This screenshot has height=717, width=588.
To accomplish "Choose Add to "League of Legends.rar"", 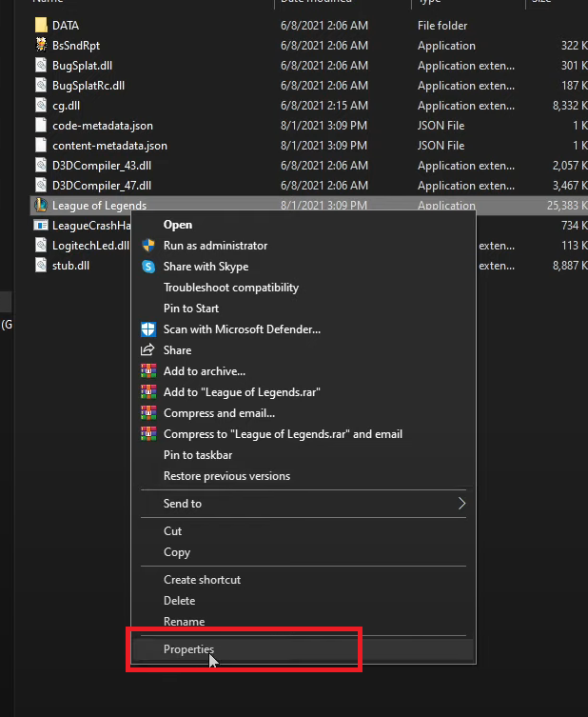I will [242, 392].
